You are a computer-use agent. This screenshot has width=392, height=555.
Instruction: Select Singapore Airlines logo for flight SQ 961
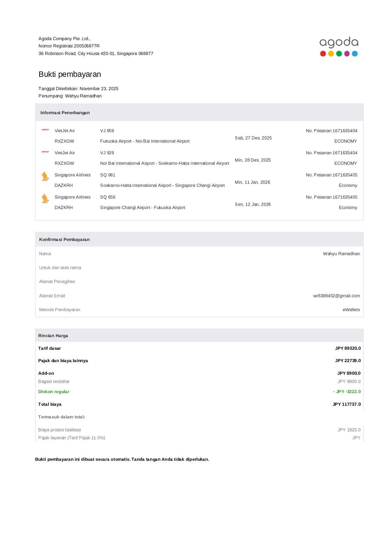pos(45,176)
